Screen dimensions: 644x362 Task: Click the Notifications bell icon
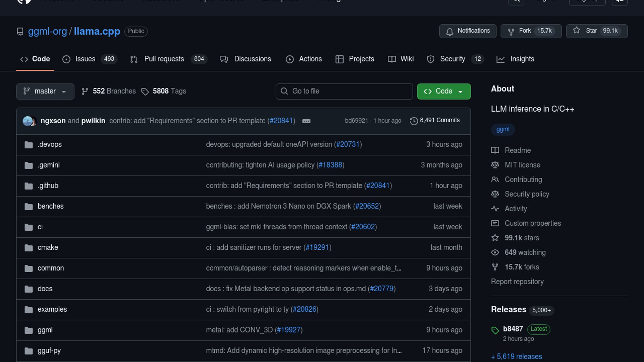click(449, 32)
